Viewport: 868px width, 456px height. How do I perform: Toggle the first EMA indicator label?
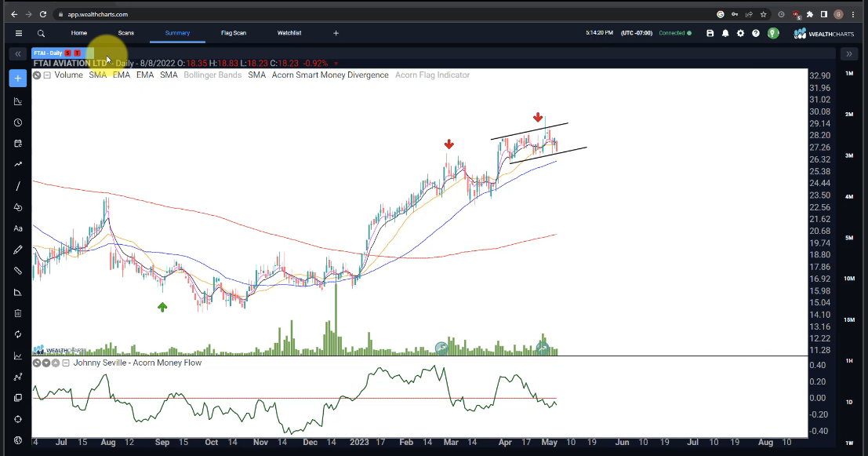pos(122,75)
